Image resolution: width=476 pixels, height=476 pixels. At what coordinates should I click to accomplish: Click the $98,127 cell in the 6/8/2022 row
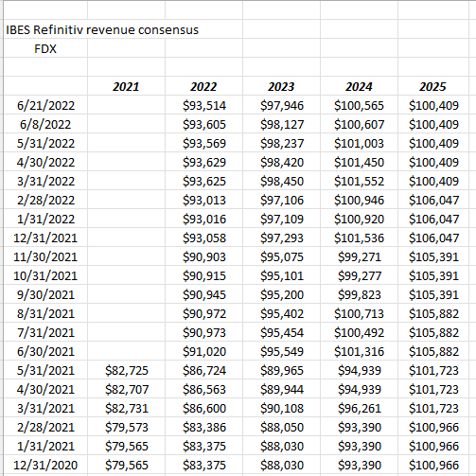[x=282, y=124]
